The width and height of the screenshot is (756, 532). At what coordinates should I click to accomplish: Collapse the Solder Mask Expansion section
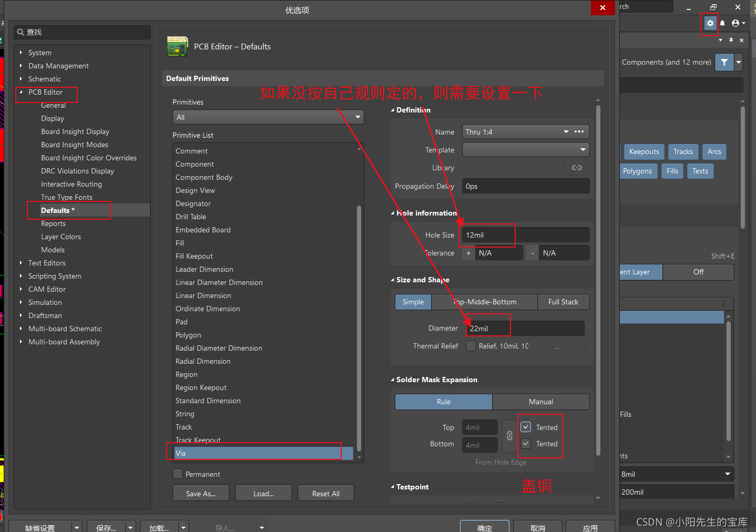click(x=392, y=380)
